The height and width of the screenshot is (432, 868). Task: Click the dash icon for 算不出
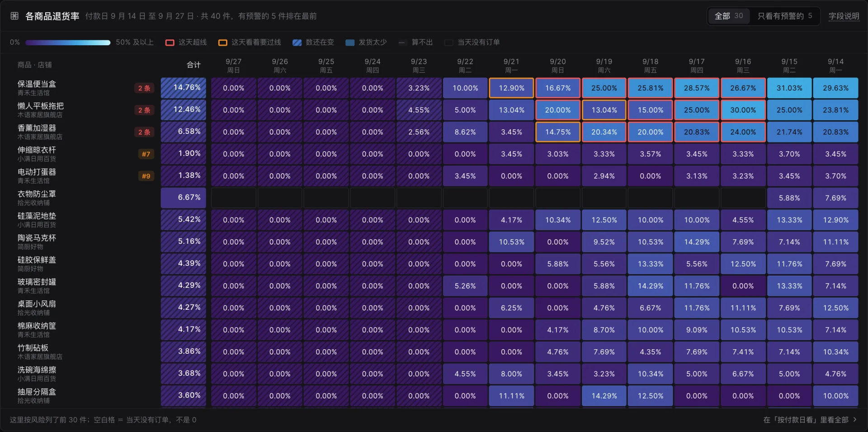point(402,43)
